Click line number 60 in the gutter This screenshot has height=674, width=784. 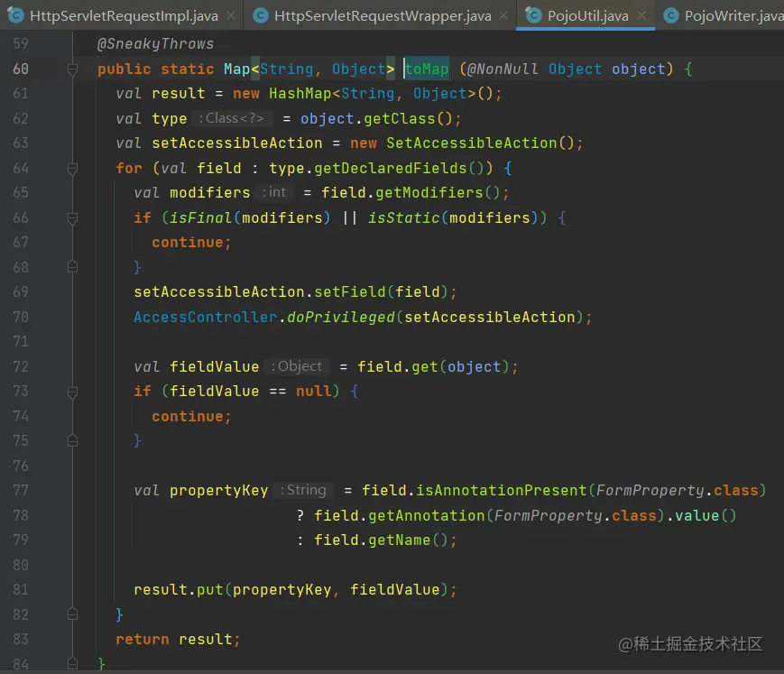click(21, 69)
